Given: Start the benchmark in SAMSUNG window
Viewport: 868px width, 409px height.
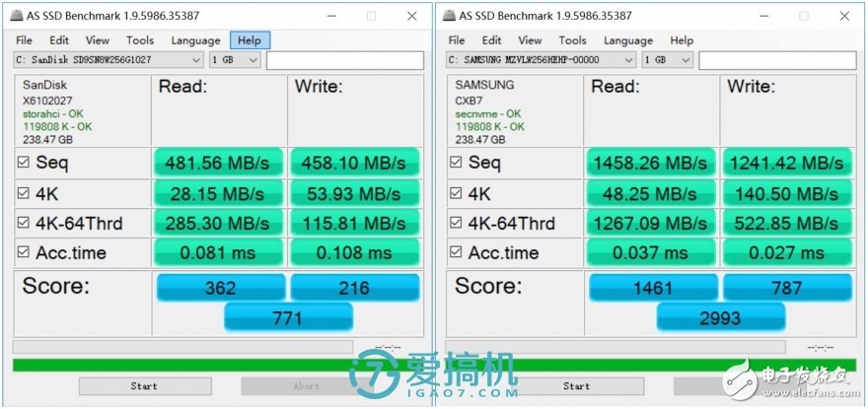Looking at the screenshot, I should 577,385.
